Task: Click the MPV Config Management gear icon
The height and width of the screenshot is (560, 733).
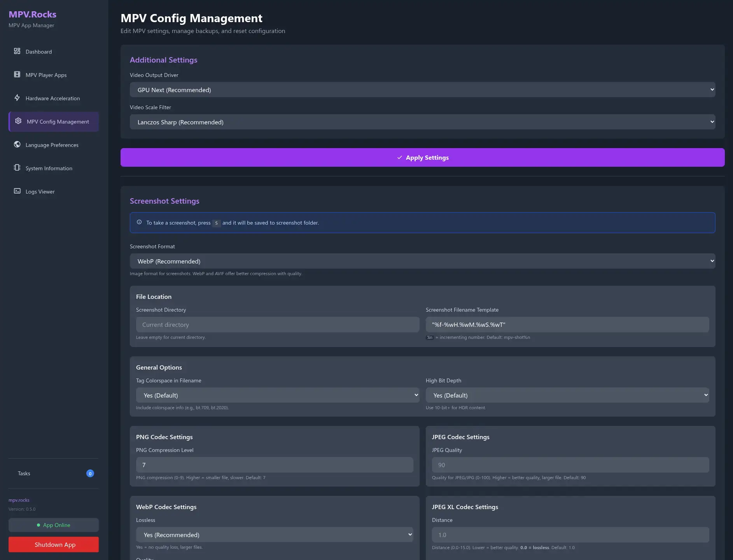Action: coord(18,121)
